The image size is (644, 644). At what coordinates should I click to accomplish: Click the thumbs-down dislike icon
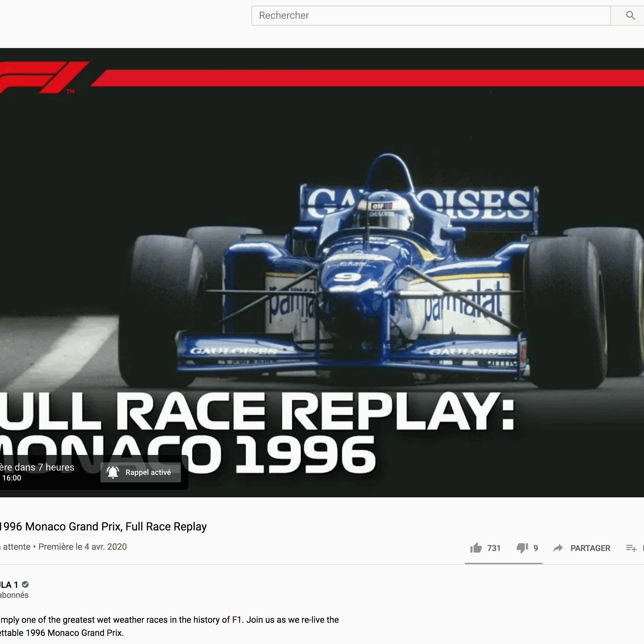click(x=522, y=548)
